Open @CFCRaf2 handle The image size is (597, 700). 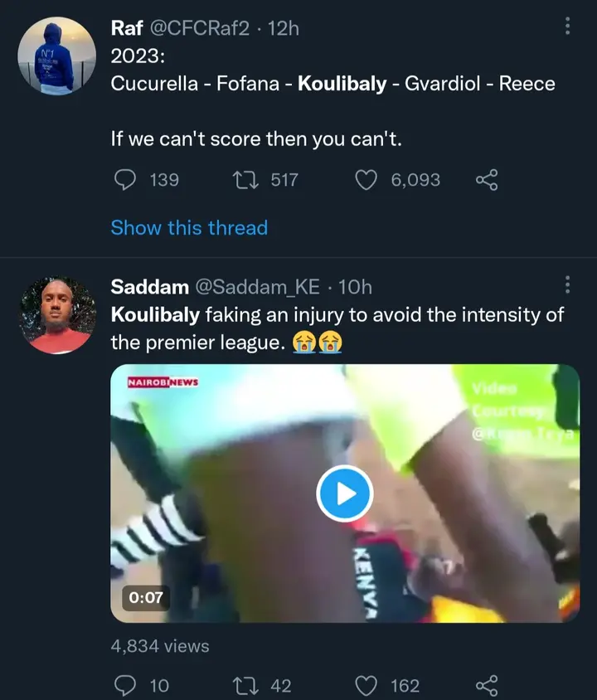coord(198,28)
